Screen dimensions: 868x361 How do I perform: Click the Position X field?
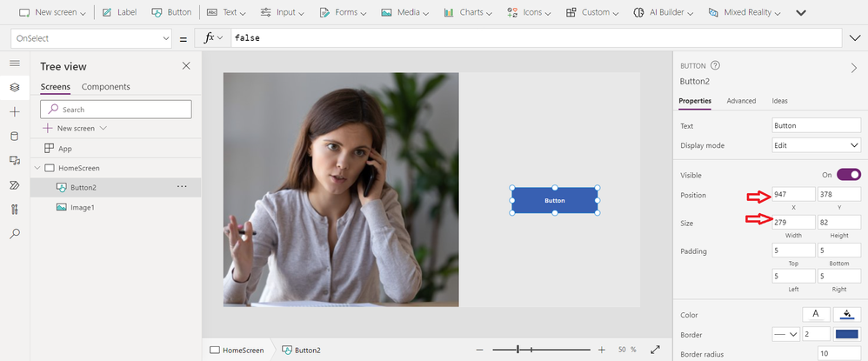pyautogui.click(x=793, y=194)
